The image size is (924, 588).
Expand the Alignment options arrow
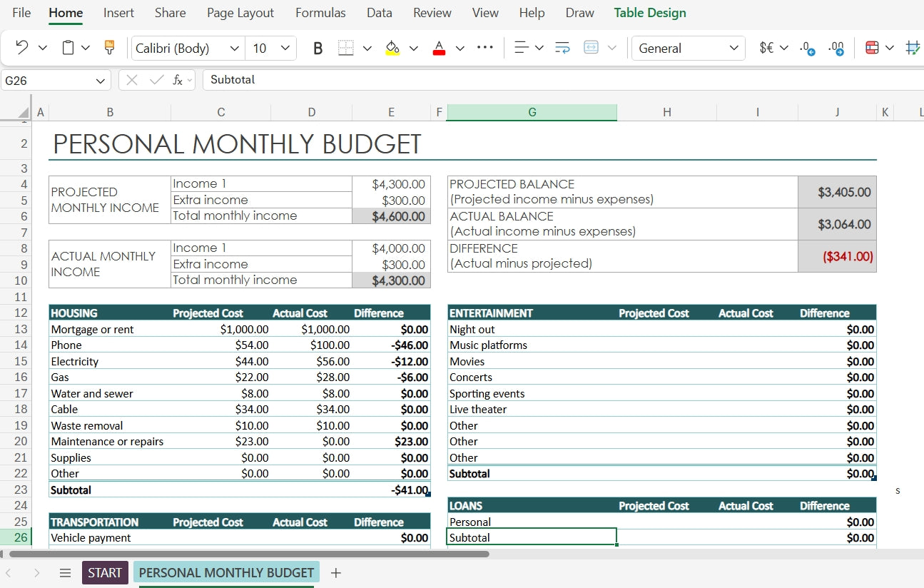539,48
